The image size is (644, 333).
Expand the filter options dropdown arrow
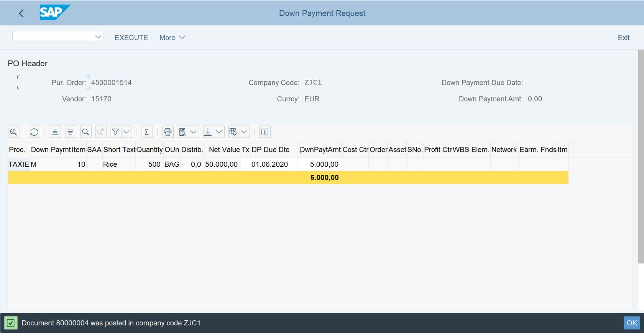point(127,132)
